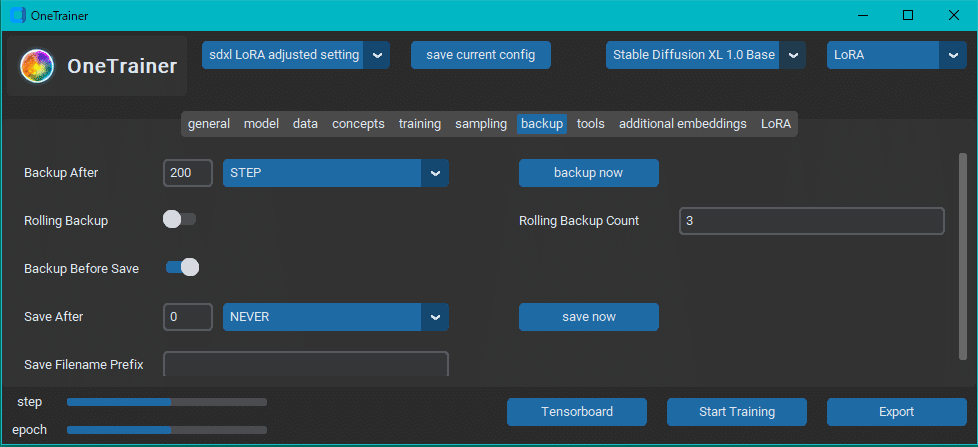Viewport: 978px width, 447px height.
Task: Open the Stable Diffusion XL 1.0 Base dropdown
Action: (x=705, y=55)
